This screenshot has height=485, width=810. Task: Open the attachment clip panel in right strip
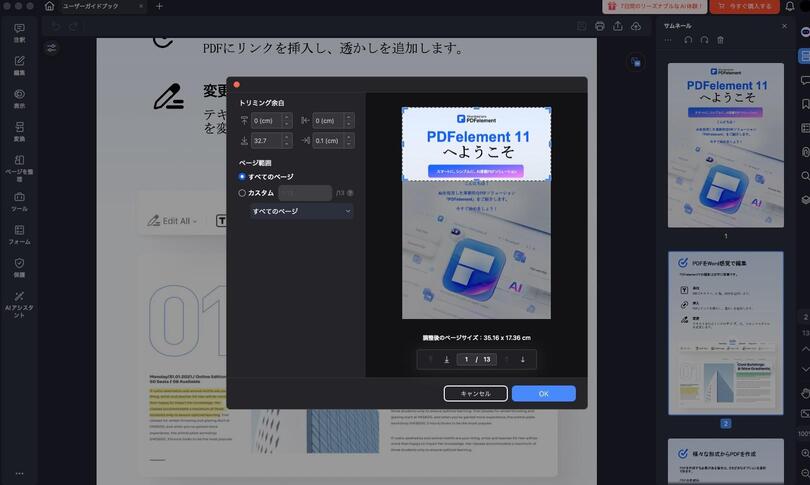(x=805, y=151)
